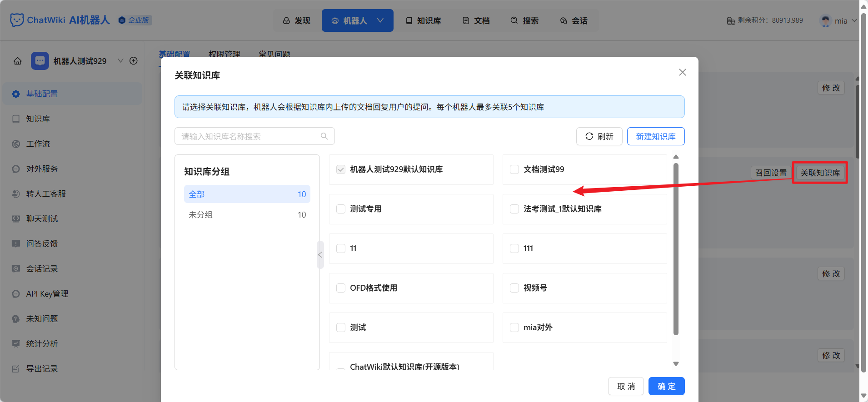Open 搜索 in top navigation
This screenshot has height=402, width=868.
click(x=524, y=20)
